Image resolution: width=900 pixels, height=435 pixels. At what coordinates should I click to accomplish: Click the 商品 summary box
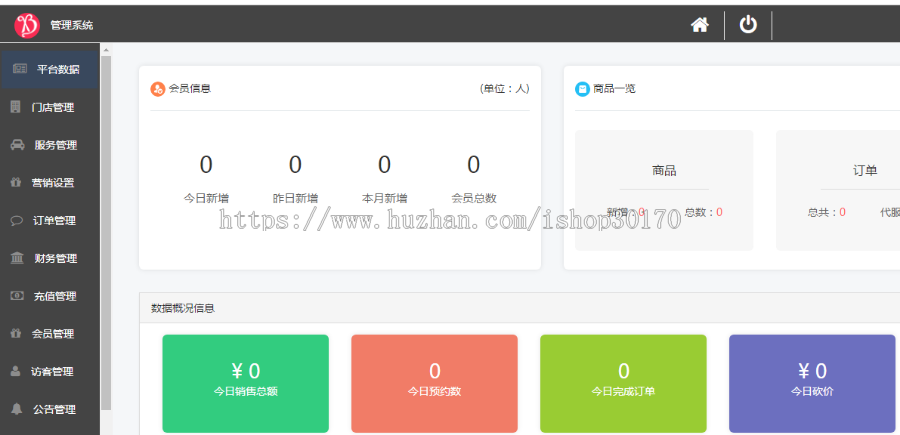[x=664, y=191]
